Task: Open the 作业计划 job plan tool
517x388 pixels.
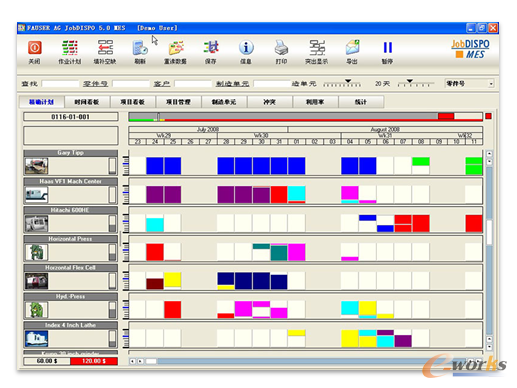Action: pyautogui.click(x=70, y=48)
